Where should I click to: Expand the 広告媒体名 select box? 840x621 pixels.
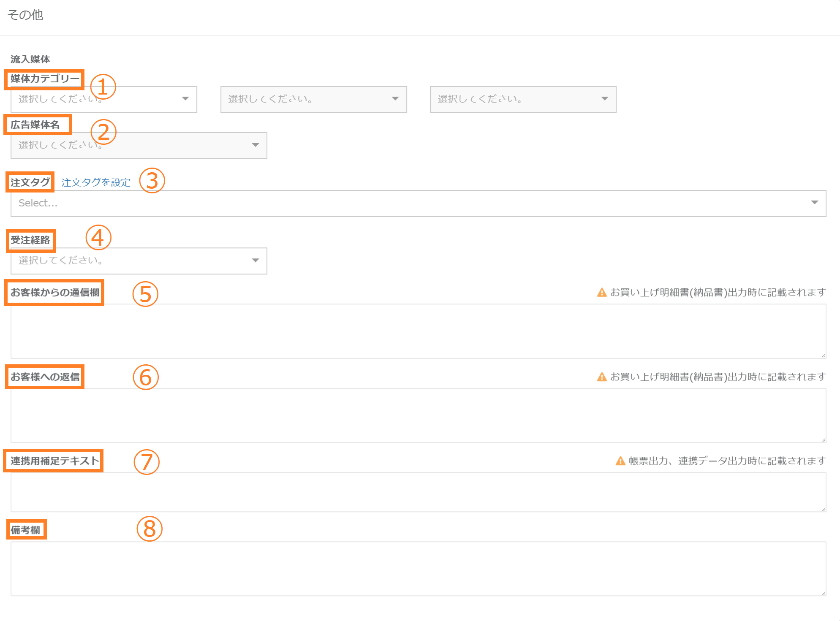point(139,146)
